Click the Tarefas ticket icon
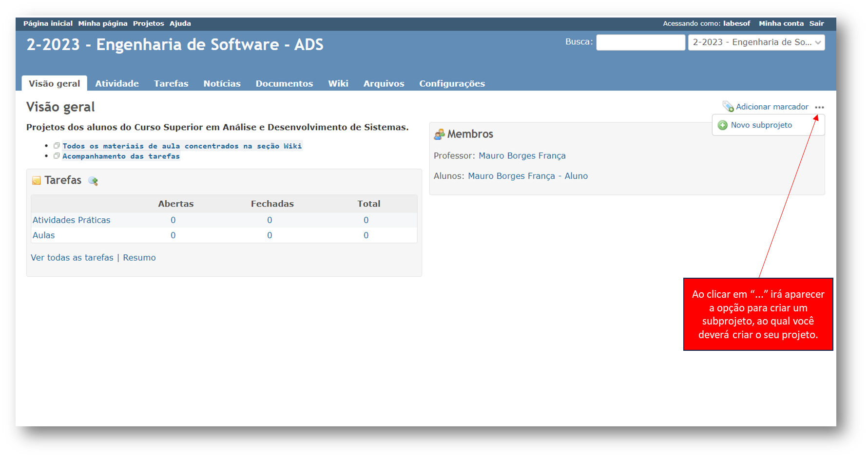The height and width of the screenshot is (458, 868). click(x=37, y=181)
